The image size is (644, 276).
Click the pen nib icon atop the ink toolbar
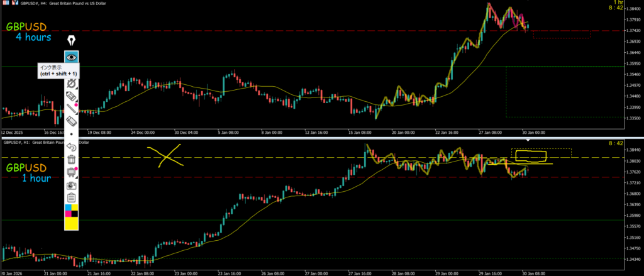coord(72,41)
